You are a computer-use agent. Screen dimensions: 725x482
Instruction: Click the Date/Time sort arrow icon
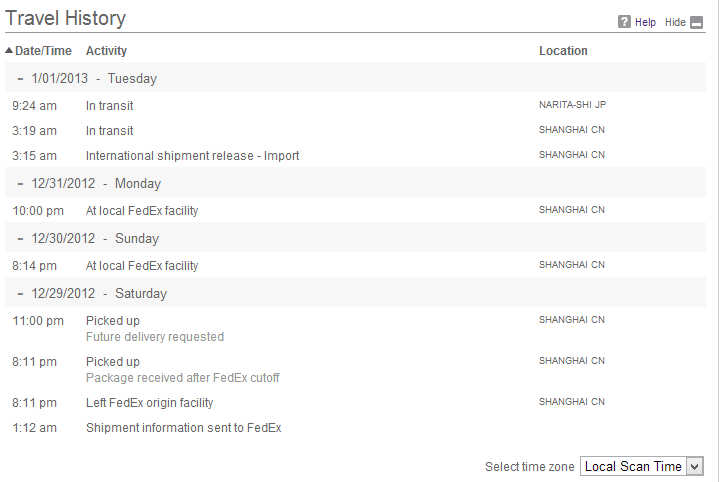coord(9,50)
